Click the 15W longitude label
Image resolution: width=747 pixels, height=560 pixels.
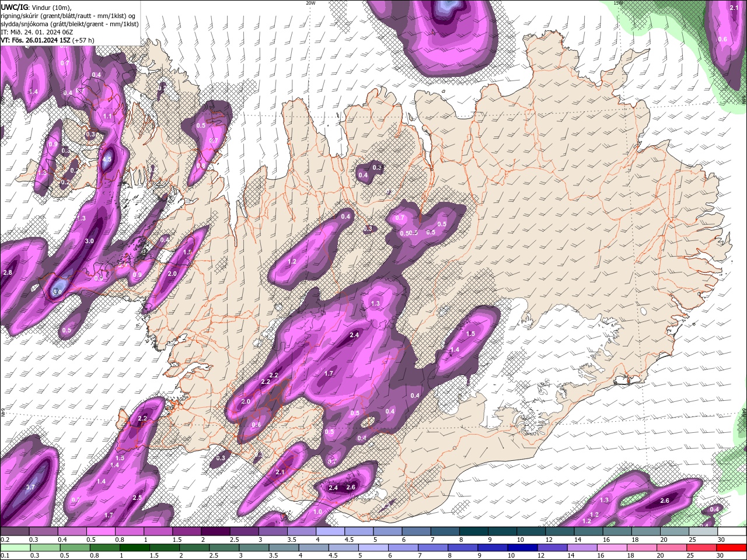[x=618, y=3]
